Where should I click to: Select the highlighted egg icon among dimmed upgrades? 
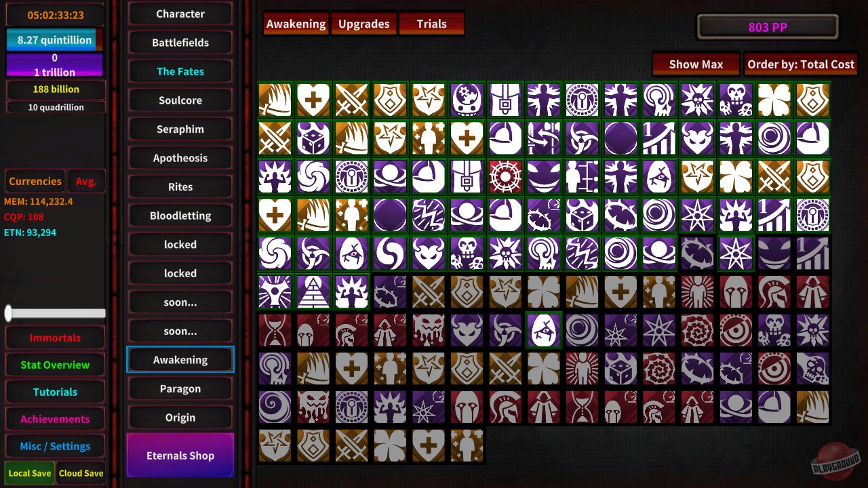tap(544, 330)
